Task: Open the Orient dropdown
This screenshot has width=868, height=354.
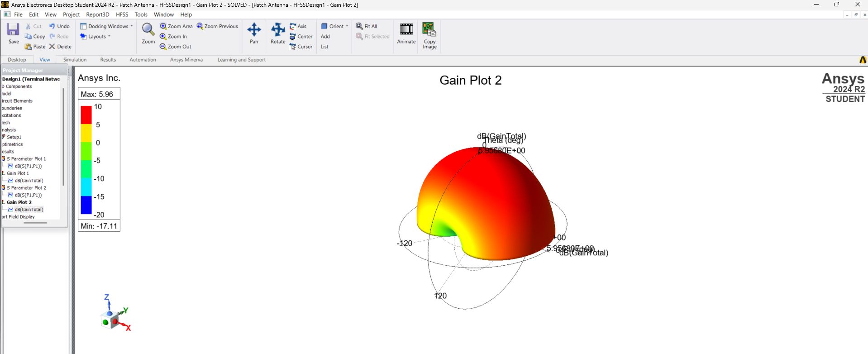Action: [334, 26]
